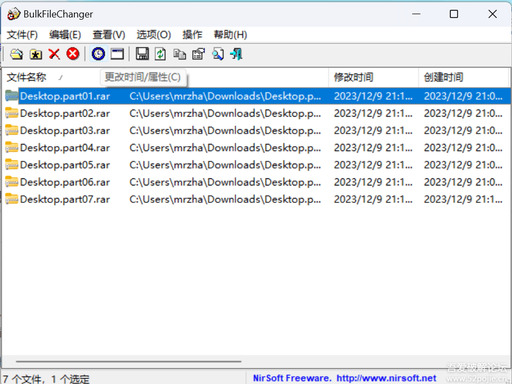The height and width of the screenshot is (384, 512).
Task: Click the Properties toolbar icon
Action: pyautogui.click(x=198, y=54)
